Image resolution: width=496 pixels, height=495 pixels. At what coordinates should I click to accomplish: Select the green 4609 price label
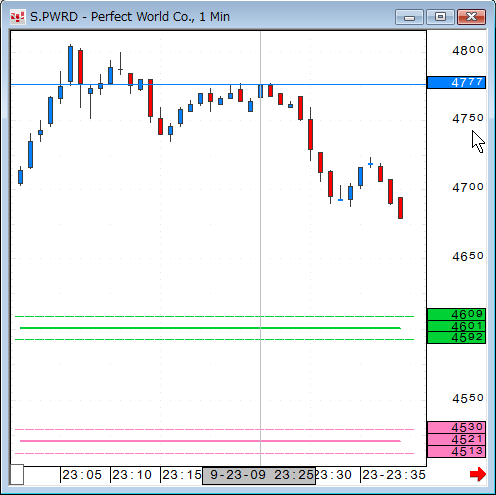pyautogui.click(x=456, y=314)
